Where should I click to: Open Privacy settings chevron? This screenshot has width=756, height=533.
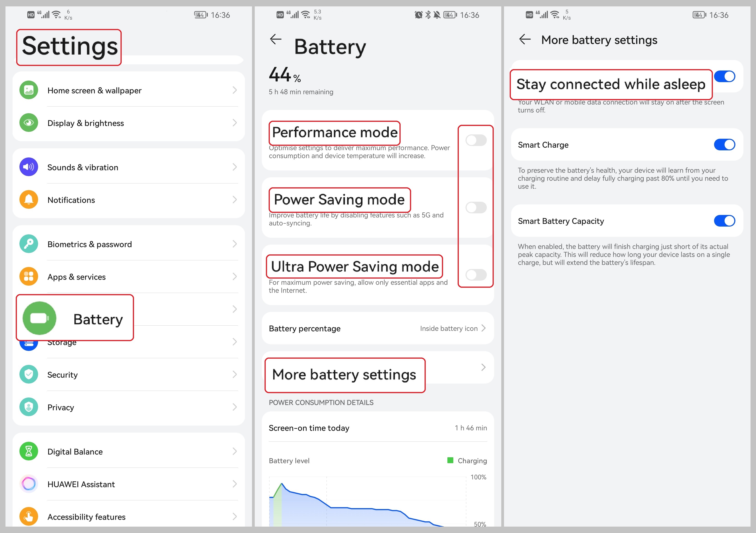234,407
